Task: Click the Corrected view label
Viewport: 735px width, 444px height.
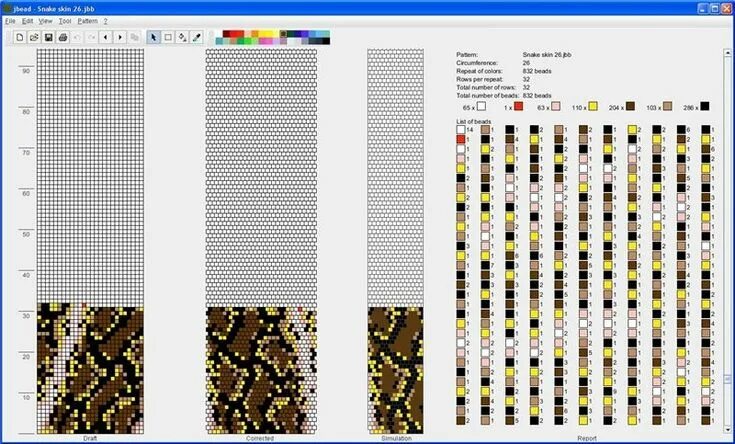Action: tap(260, 438)
